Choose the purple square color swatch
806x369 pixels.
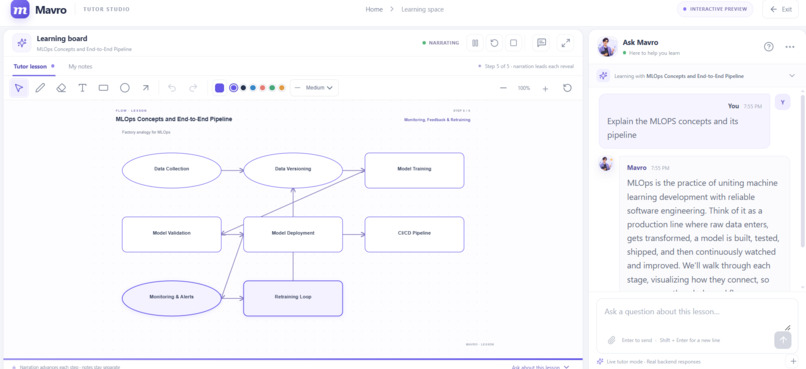(219, 88)
